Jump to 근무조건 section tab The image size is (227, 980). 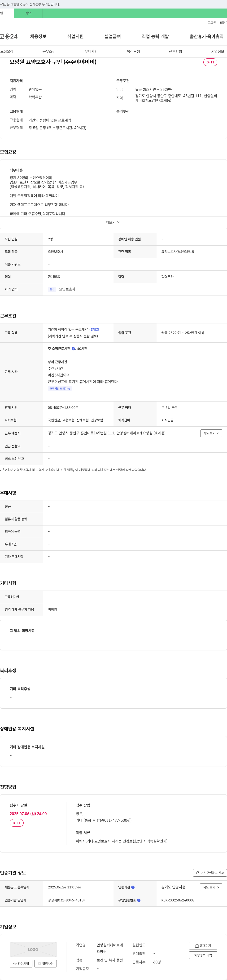pos(49,51)
